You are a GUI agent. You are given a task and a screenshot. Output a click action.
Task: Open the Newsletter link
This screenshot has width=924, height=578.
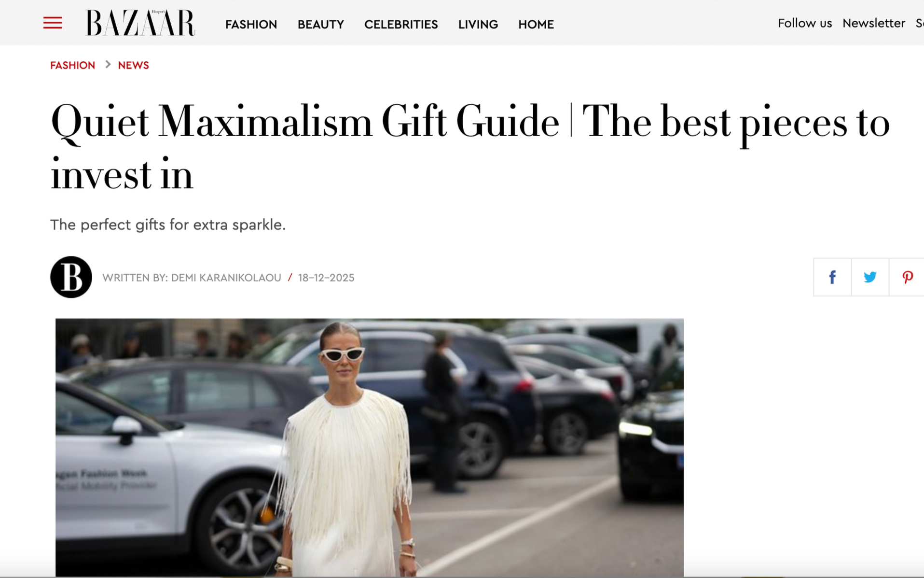point(874,23)
